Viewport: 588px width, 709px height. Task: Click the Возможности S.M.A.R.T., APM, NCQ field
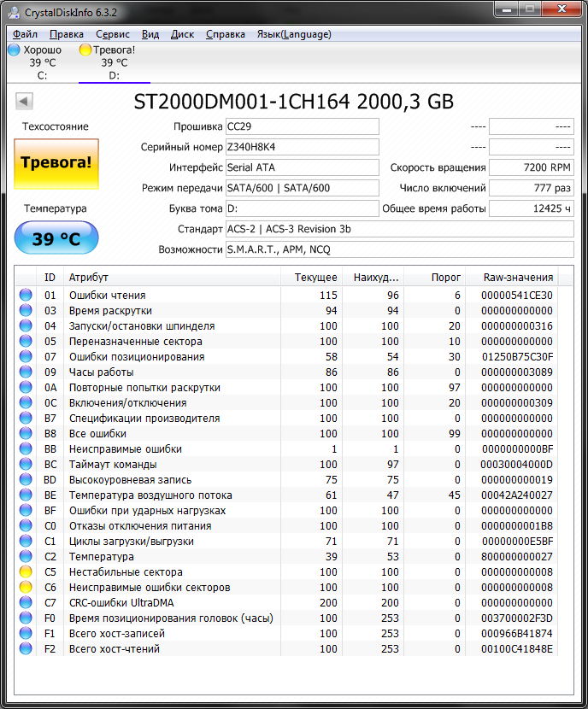(x=400, y=249)
